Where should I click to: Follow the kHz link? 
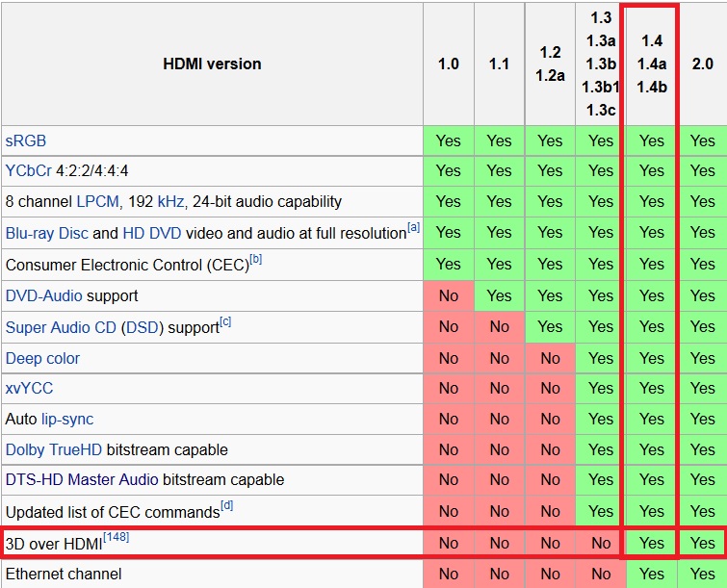click(x=170, y=202)
